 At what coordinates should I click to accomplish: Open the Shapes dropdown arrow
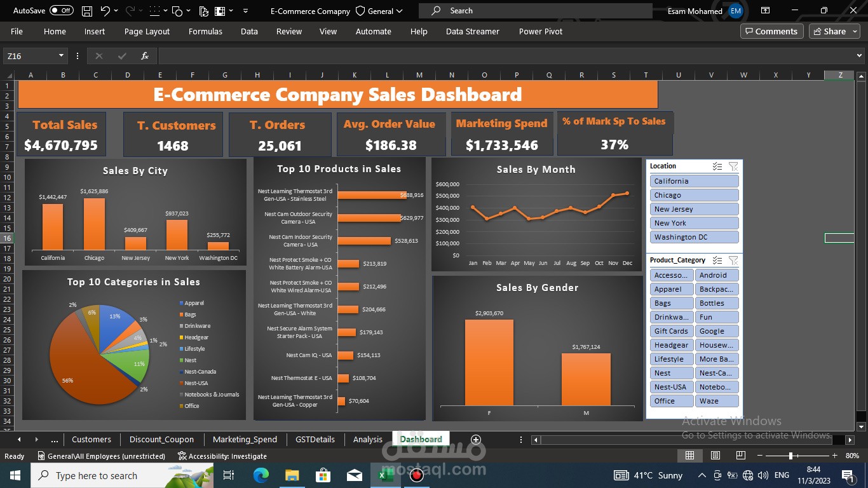[x=189, y=11]
